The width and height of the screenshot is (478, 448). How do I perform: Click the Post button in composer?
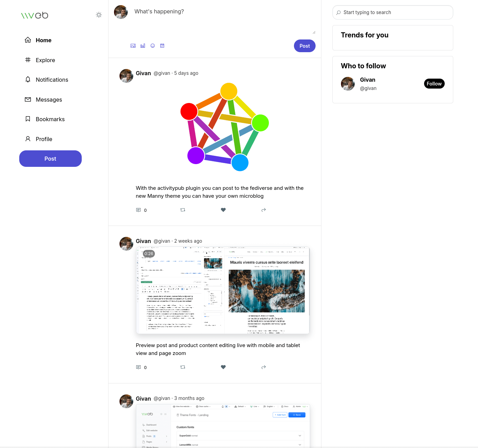pyautogui.click(x=305, y=46)
